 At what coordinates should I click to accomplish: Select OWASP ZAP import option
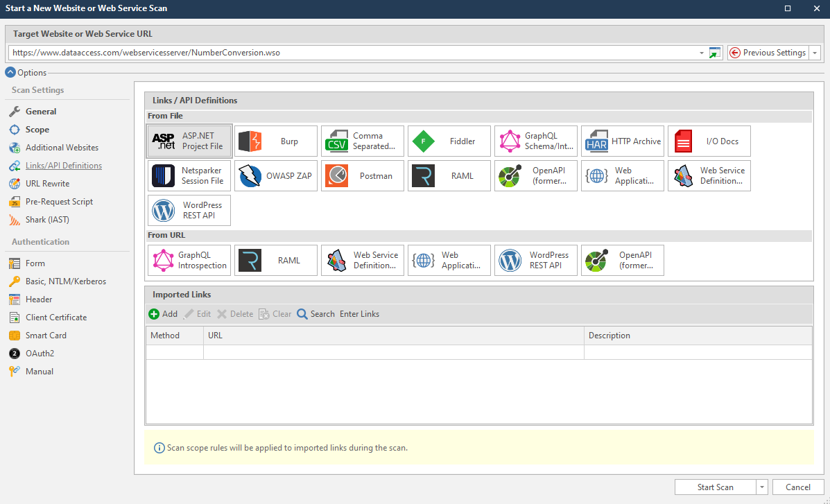[275, 176]
